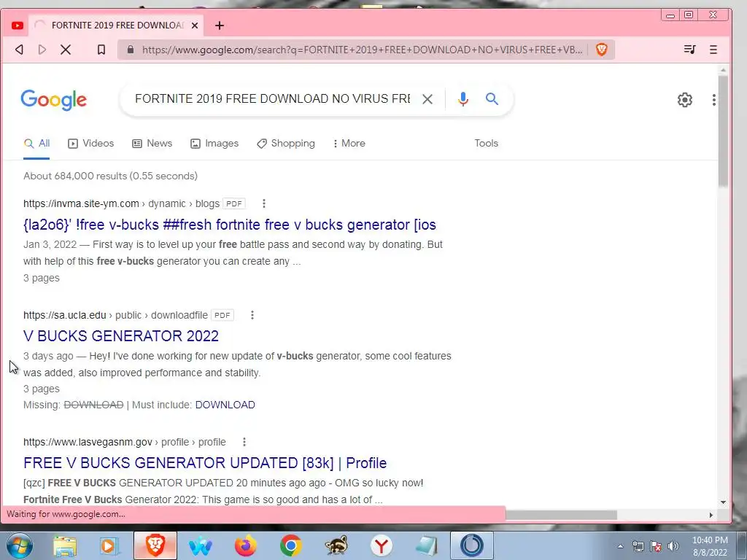Click the sa.ucla.edu breadcrumb URL
Screen dimensions: 747x560
tap(115, 315)
